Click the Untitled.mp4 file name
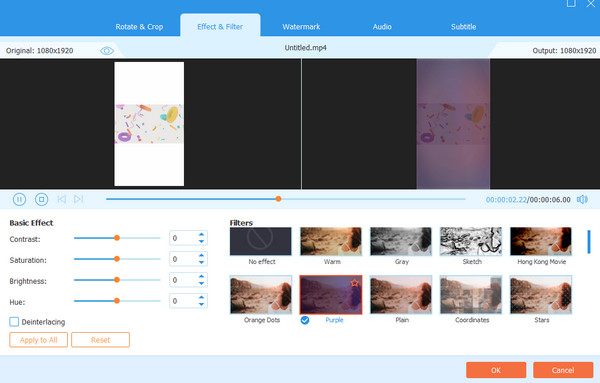Image resolution: width=600 pixels, height=383 pixels. tap(305, 48)
